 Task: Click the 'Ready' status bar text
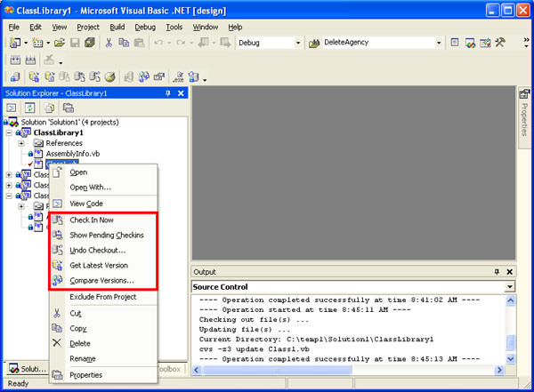pyautogui.click(x=18, y=383)
